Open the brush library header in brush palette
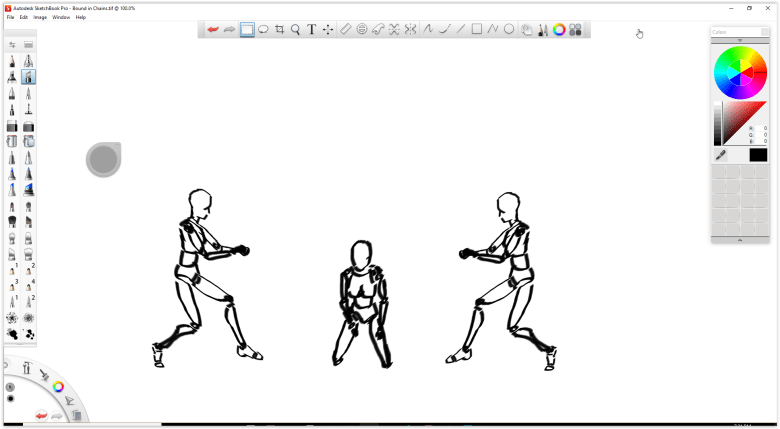The image size is (780, 429). 29,45
